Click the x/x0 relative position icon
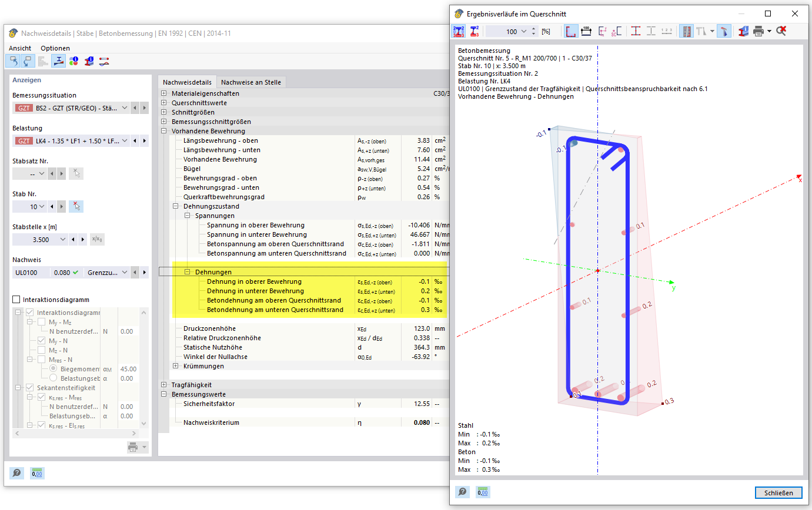The image size is (812, 510). coord(97,239)
